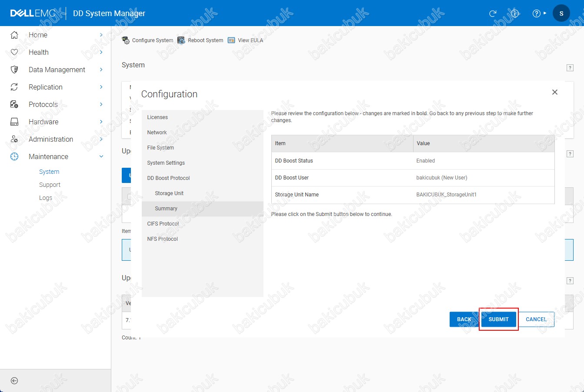
Task: Go to Storage Unit sub-step
Action: (x=203, y=193)
